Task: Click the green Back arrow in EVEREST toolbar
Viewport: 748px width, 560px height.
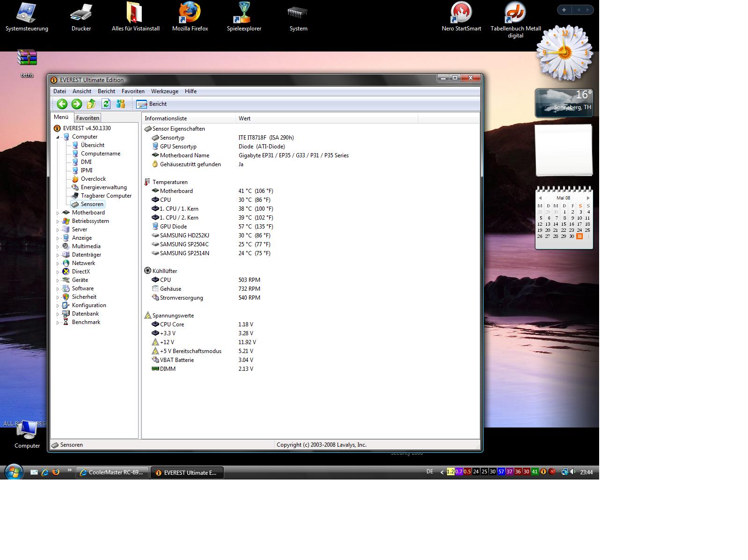Action: coord(62,104)
